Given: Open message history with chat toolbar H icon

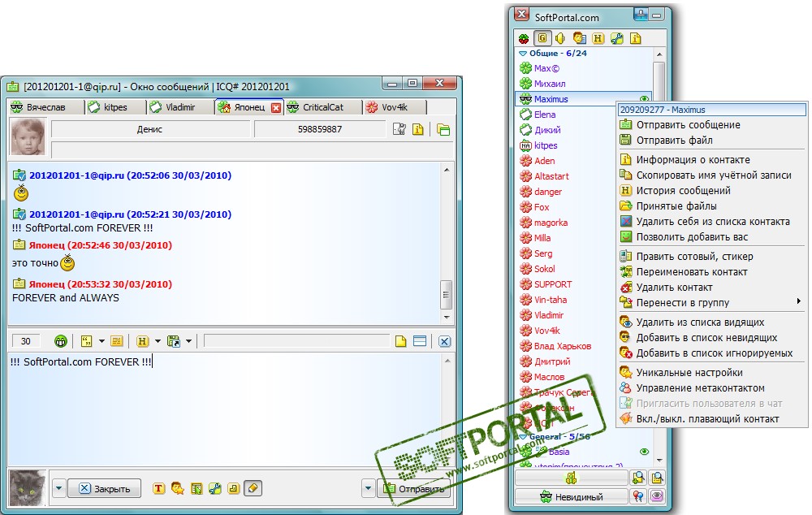Looking at the screenshot, I should pyautogui.click(x=142, y=341).
